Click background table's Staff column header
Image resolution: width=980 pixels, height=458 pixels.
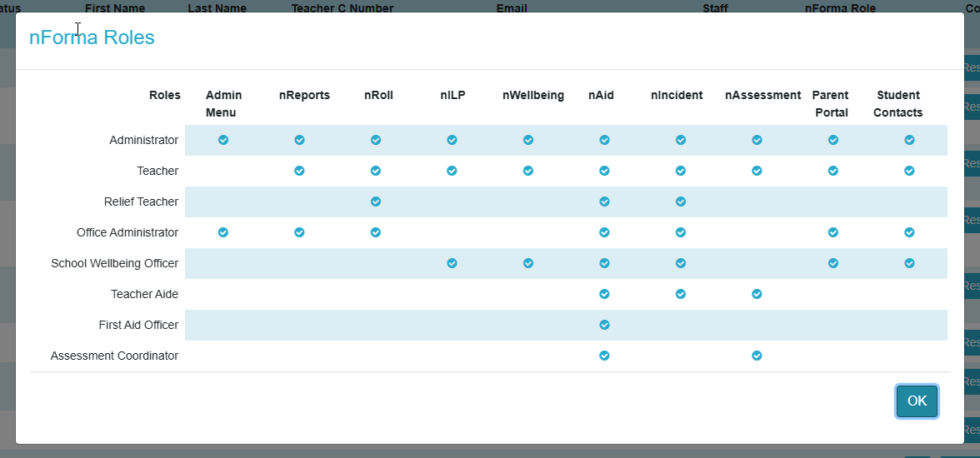click(x=715, y=8)
